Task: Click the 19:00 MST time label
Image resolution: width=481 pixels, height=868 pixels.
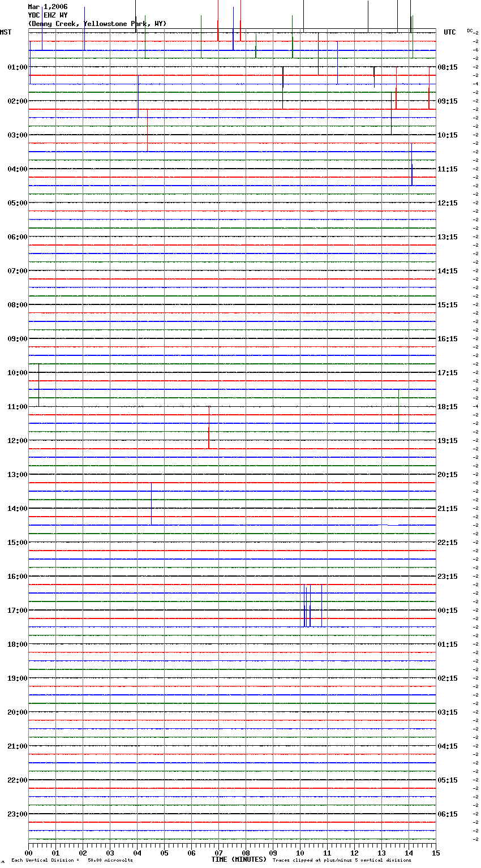Action: pos(18,678)
